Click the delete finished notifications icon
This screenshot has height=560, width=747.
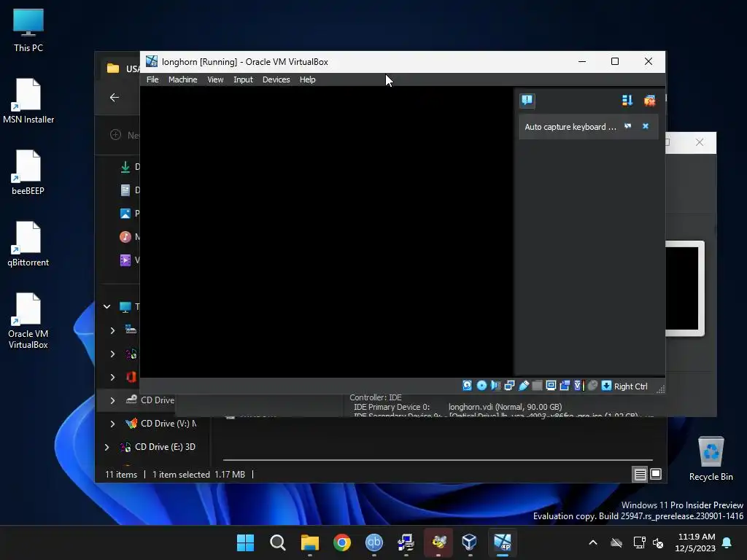click(649, 101)
